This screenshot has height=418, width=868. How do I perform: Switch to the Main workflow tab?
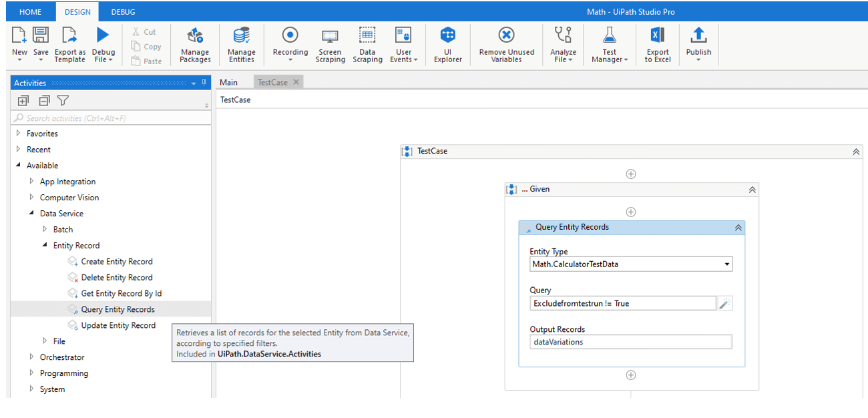point(229,81)
